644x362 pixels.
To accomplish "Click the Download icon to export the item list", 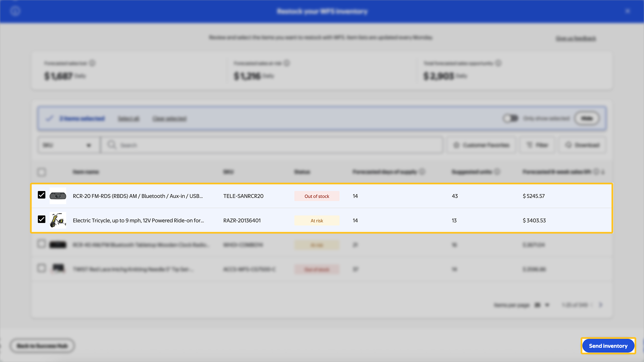I will click(568, 145).
